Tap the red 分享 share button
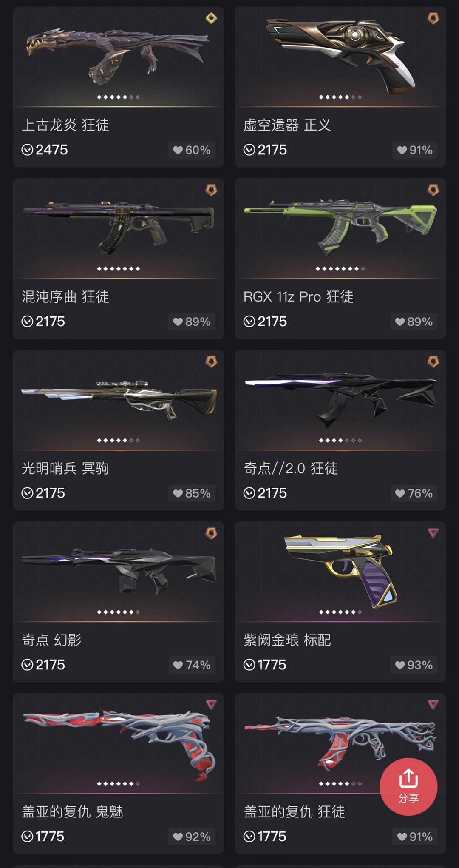 [x=408, y=786]
